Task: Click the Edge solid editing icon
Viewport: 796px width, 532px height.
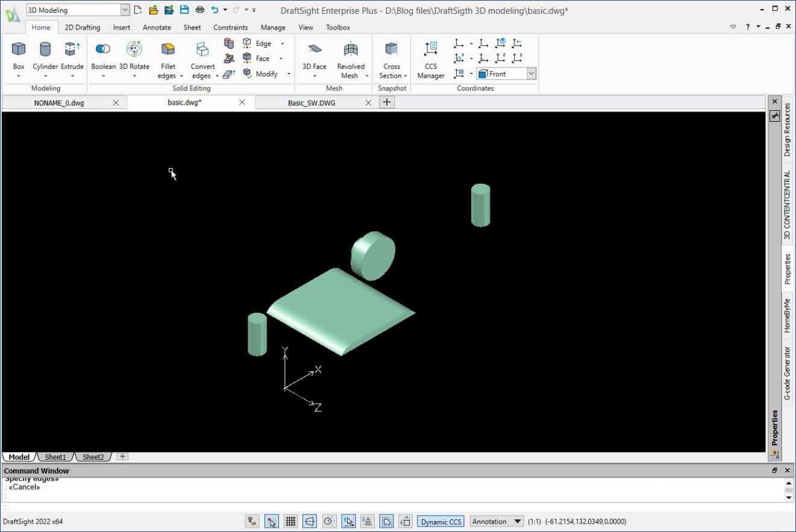Action: (247, 43)
